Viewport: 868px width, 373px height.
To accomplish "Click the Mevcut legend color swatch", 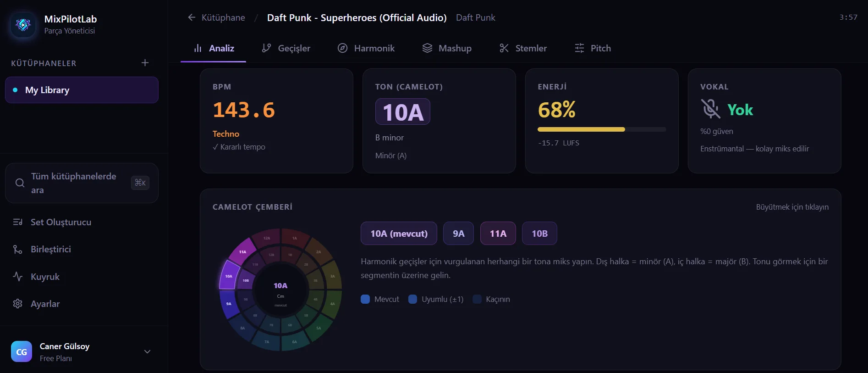I will [365, 299].
